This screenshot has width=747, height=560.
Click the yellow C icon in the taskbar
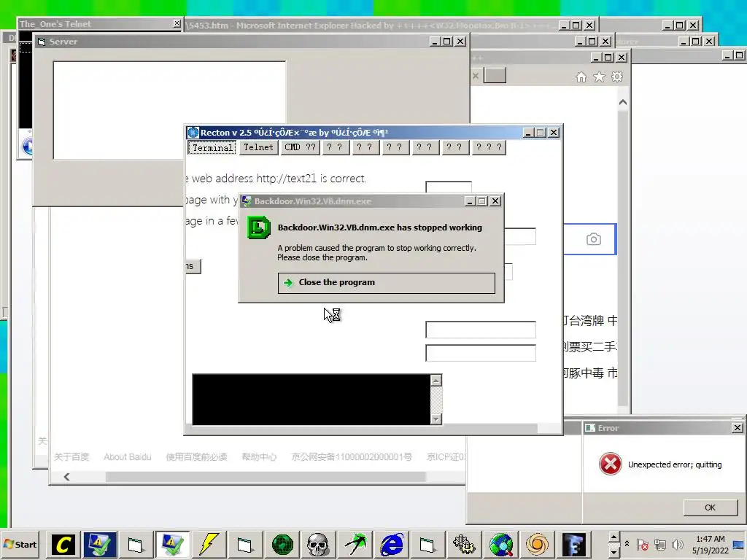(63, 544)
